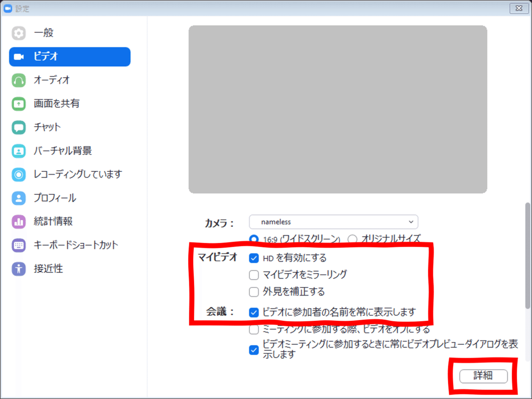Enable ミーティングに参加する際、ビデオをオフにする
This screenshot has height=399, width=532.
pos(254,330)
